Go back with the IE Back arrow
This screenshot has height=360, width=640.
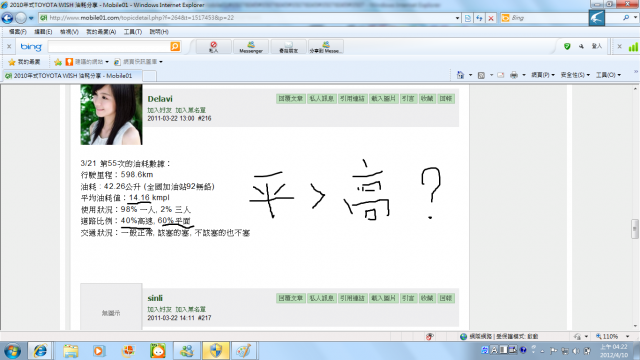click(7, 18)
